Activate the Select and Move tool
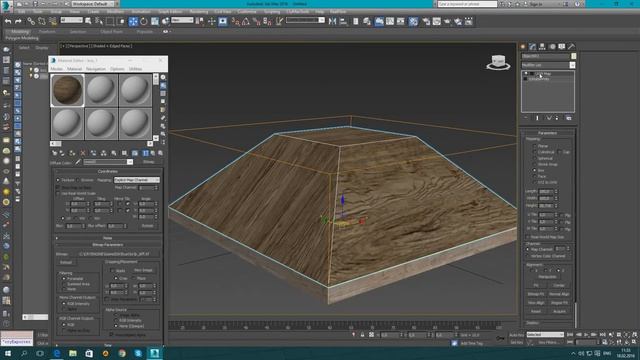This screenshot has width=640, height=360. 133,21
